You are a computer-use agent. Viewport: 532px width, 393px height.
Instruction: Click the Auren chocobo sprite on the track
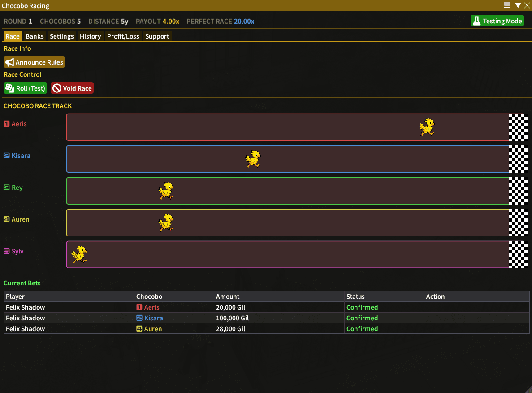tap(166, 223)
